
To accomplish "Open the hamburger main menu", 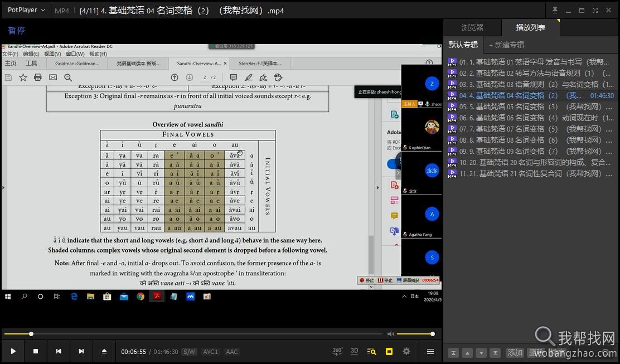I will click(x=430, y=351).
